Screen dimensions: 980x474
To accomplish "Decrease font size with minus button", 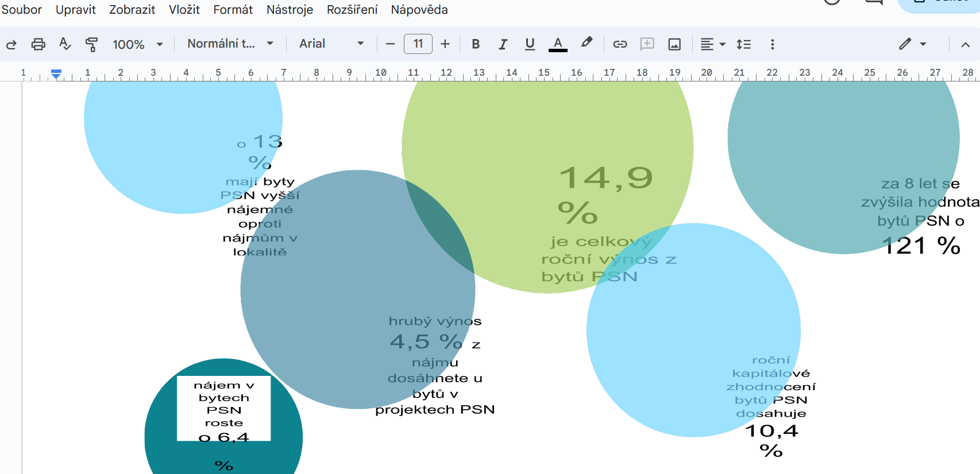I will [391, 44].
